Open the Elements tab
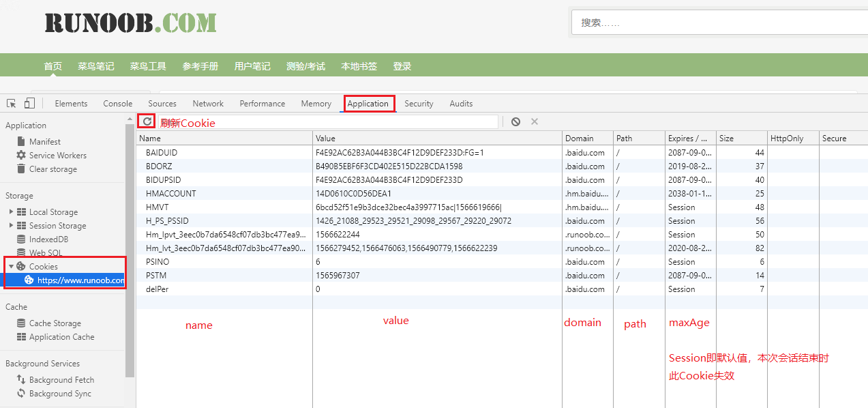Screen dimensions: 868x408 (x=71, y=104)
